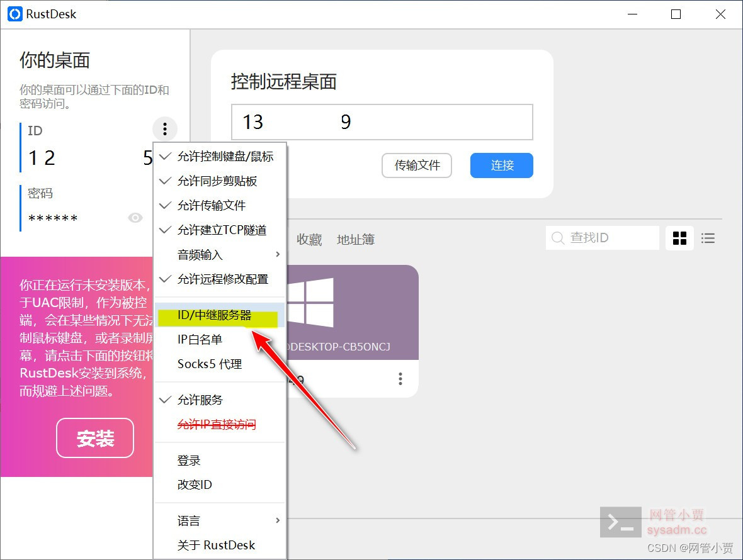Select 改变ID from the menu
Viewport: 743px width, 560px height.
click(x=220, y=484)
